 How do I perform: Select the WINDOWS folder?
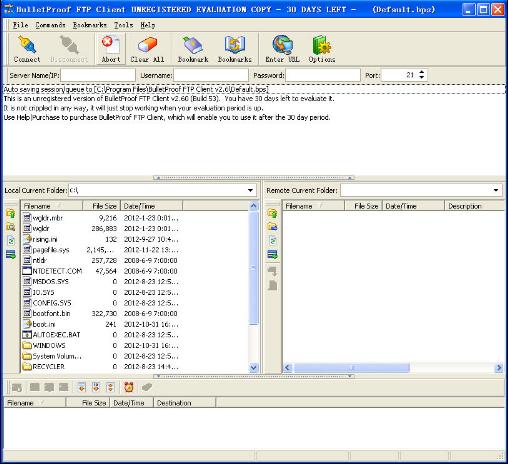49,345
